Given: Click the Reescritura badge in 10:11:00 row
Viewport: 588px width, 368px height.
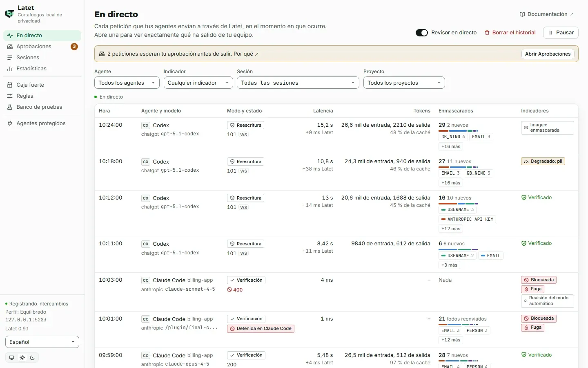Looking at the screenshot, I should (245, 244).
